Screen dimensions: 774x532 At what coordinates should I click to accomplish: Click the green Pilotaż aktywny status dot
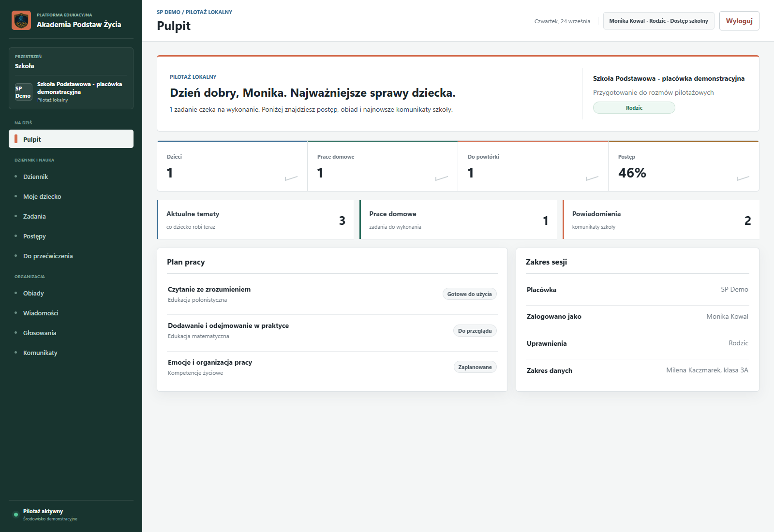[15, 514]
